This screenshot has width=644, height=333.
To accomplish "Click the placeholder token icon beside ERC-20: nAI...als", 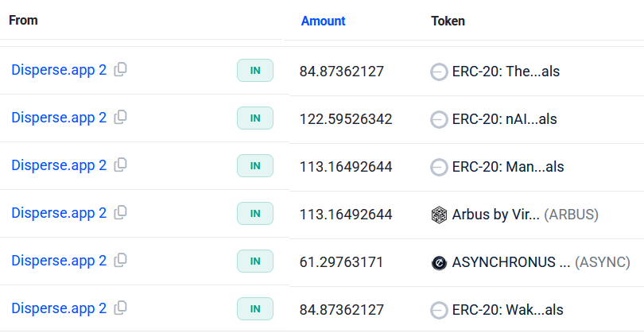I will coord(439,120).
